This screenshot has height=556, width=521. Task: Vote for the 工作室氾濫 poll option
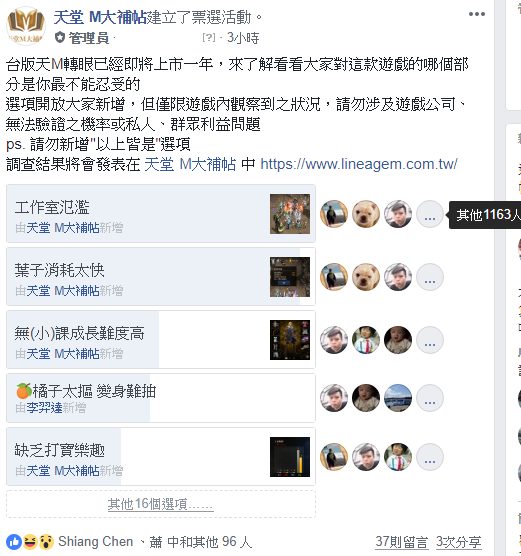[161, 213]
